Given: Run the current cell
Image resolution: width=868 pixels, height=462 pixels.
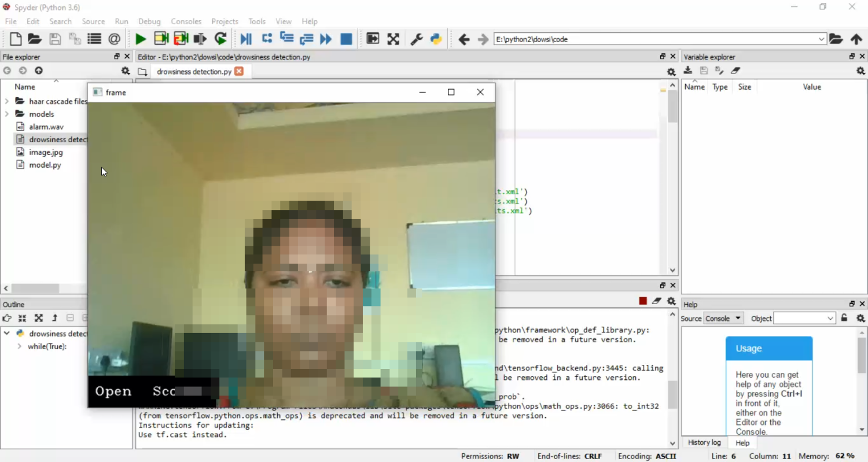Looking at the screenshot, I should tap(161, 39).
